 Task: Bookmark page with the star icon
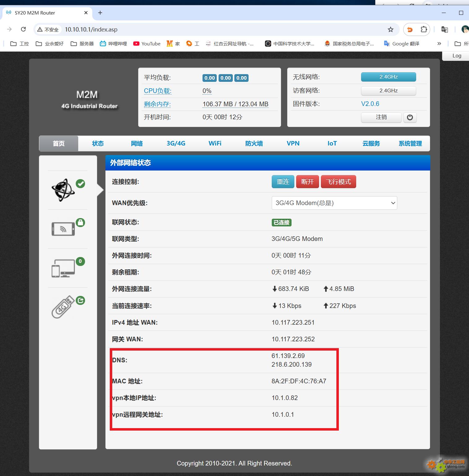[x=390, y=30]
